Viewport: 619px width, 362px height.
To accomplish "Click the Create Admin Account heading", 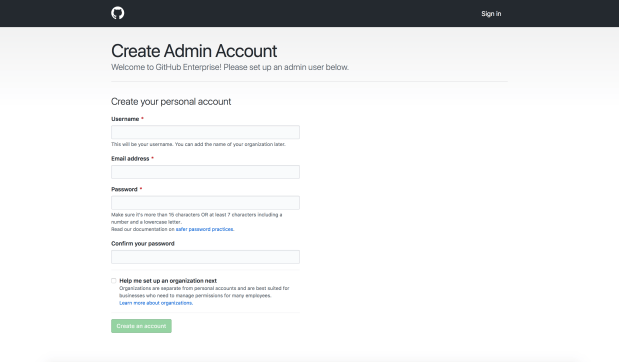I will pyautogui.click(x=194, y=51).
